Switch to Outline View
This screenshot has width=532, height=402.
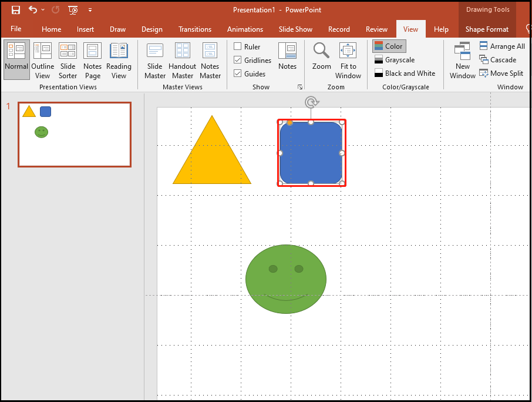(43, 61)
